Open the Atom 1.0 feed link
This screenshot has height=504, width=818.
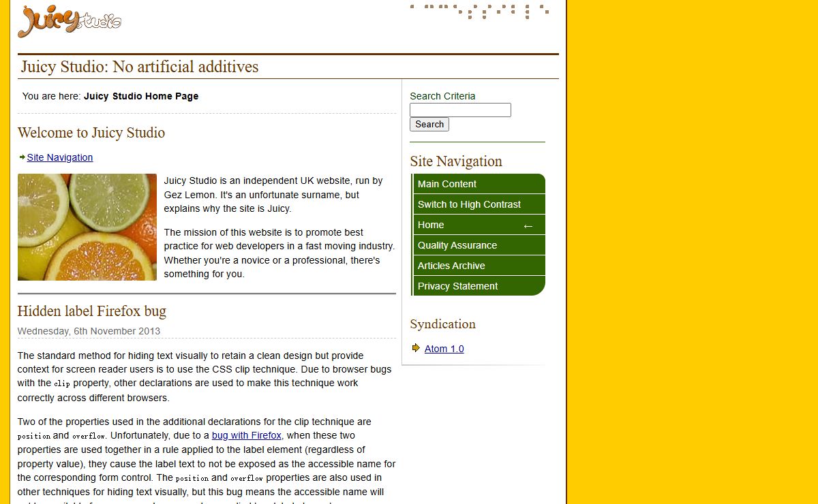(444, 349)
